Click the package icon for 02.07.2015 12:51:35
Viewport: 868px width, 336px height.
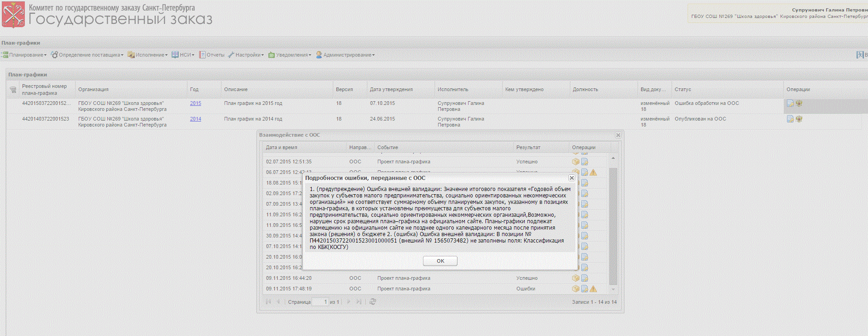576,162
